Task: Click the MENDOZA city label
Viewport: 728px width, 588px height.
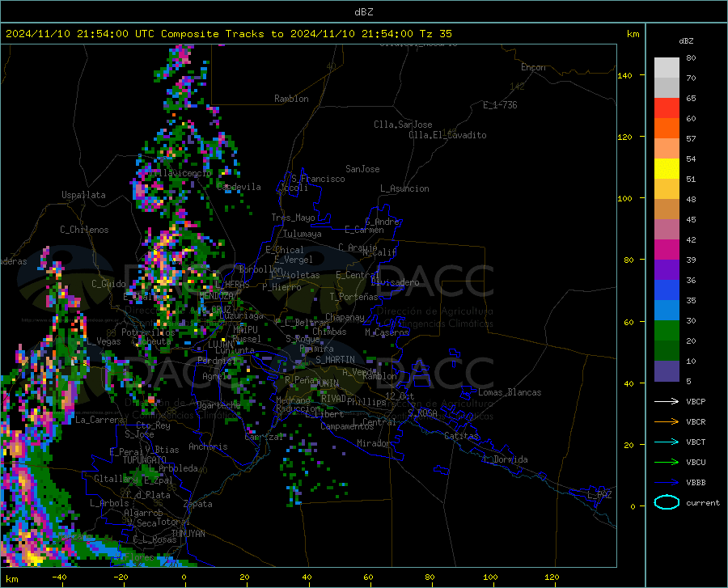Action: [x=216, y=296]
